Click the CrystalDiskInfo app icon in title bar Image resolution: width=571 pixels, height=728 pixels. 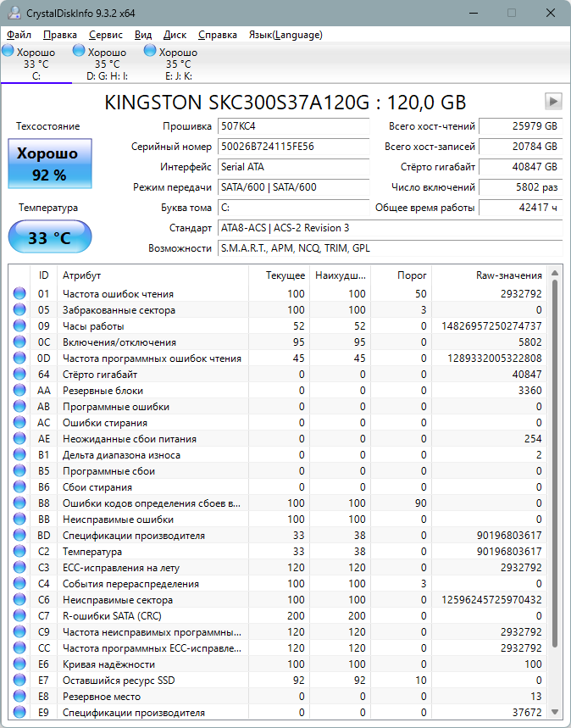pyautogui.click(x=11, y=14)
